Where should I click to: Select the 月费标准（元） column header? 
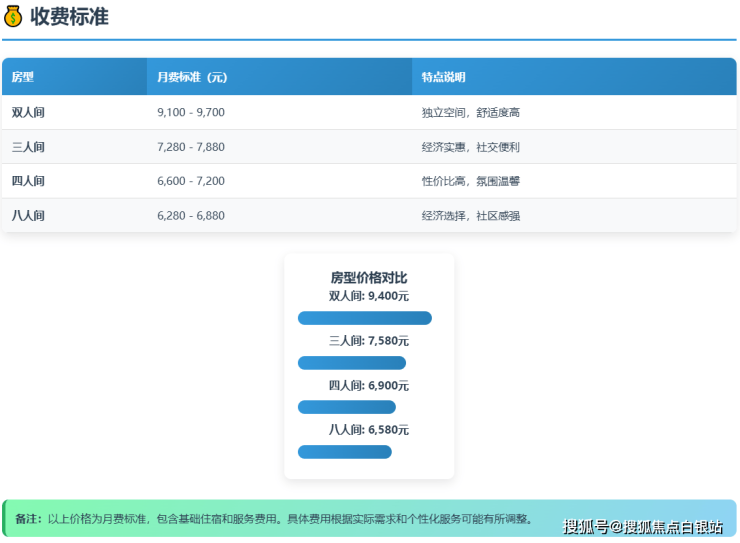[x=192, y=77]
